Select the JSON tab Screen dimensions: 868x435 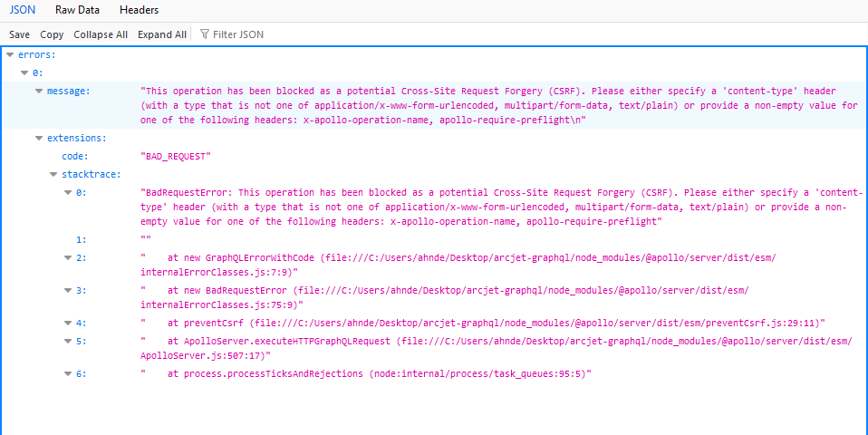pyautogui.click(x=22, y=10)
